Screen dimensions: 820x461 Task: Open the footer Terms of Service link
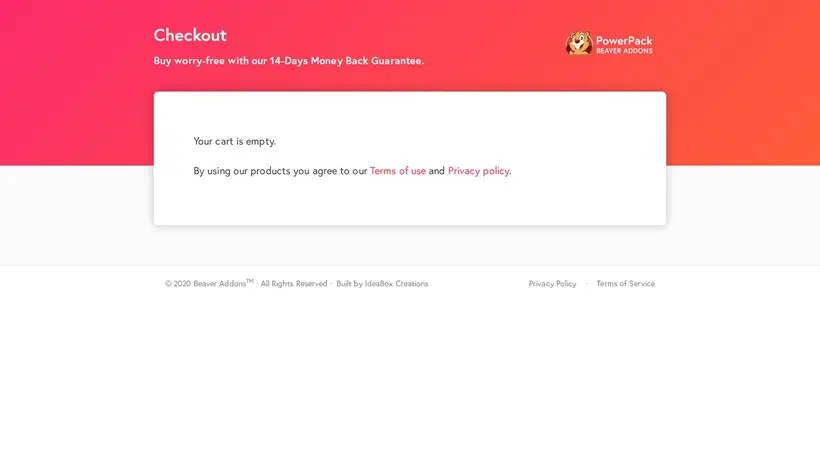(x=625, y=284)
